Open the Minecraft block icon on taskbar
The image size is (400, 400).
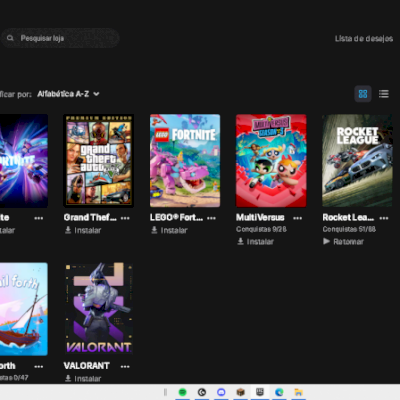click(240, 392)
